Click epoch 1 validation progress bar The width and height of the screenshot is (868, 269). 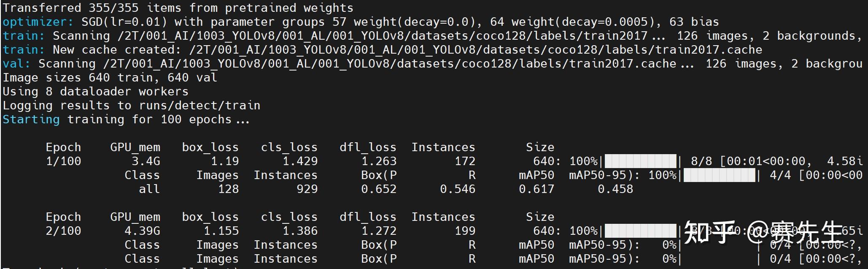click(x=719, y=175)
